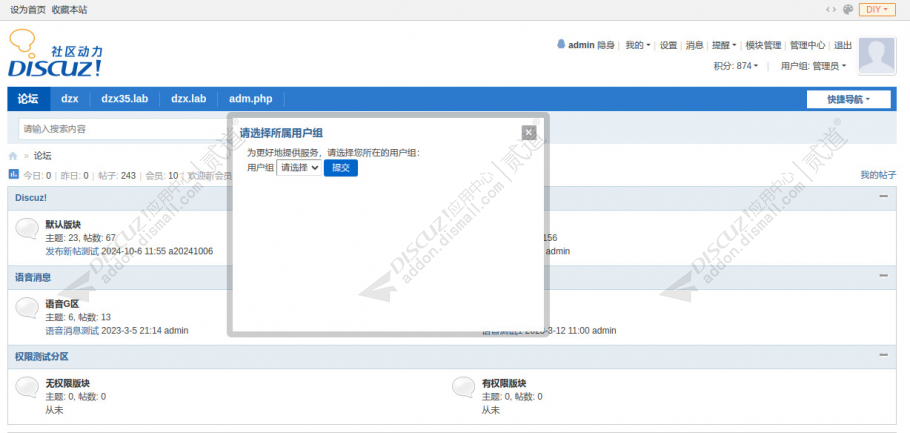
Task: Click 设为首页 at the top
Action: pos(28,10)
